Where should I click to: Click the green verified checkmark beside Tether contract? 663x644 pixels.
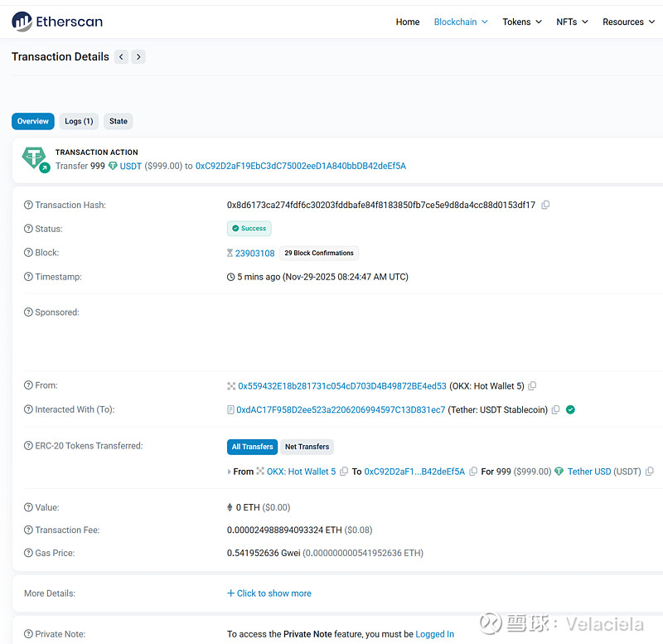[x=570, y=409]
